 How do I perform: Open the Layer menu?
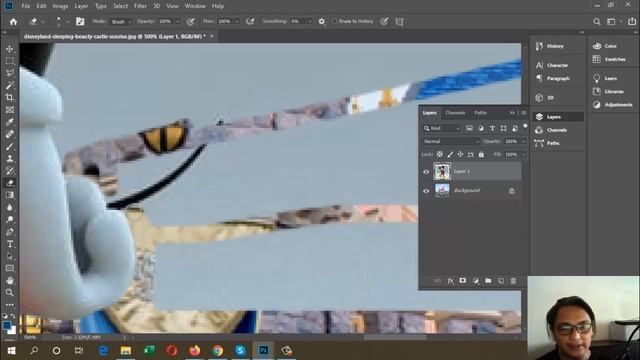pyautogui.click(x=81, y=6)
